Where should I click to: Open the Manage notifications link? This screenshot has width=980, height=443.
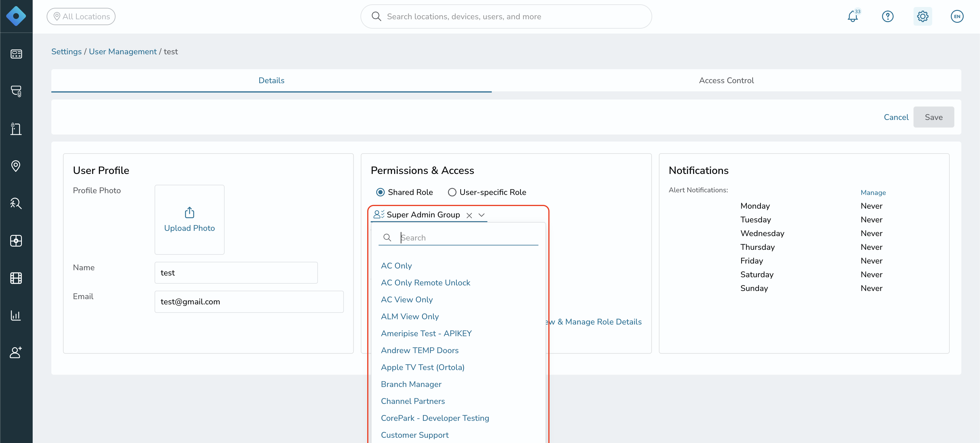pyautogui.click(x=873, y=193)
